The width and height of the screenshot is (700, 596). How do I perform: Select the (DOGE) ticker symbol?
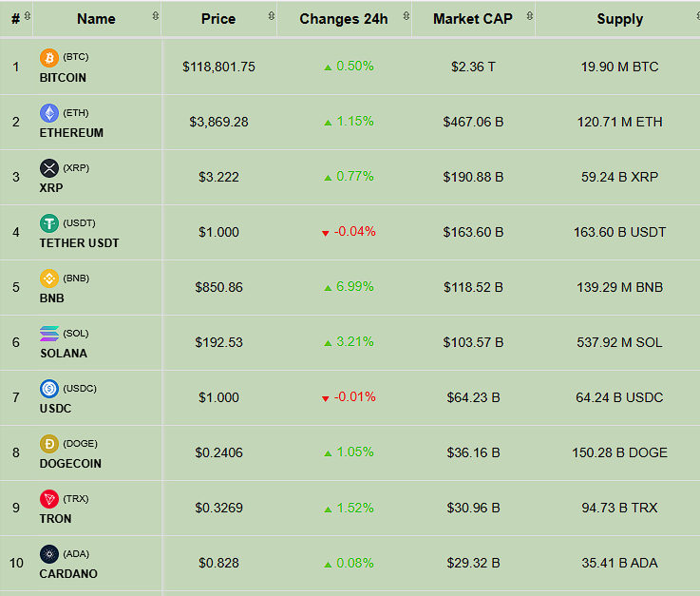81,444
